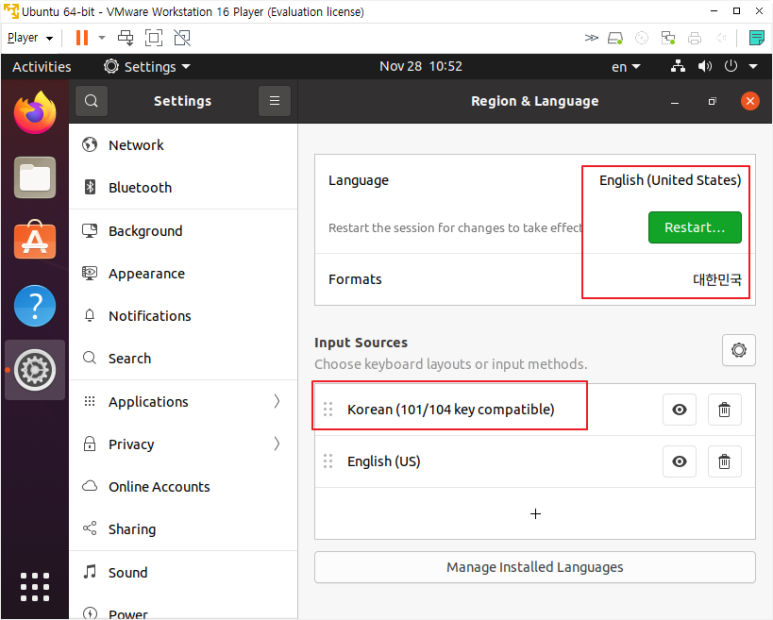Click Korean (101/104 key compatible) row
This screenshot has width=773, height=620.
535,410
